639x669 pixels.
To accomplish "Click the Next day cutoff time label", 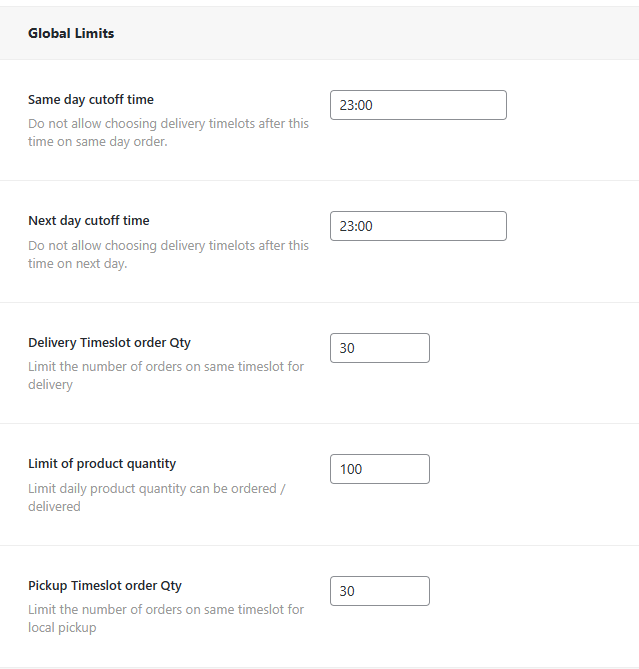I will 89,220.
